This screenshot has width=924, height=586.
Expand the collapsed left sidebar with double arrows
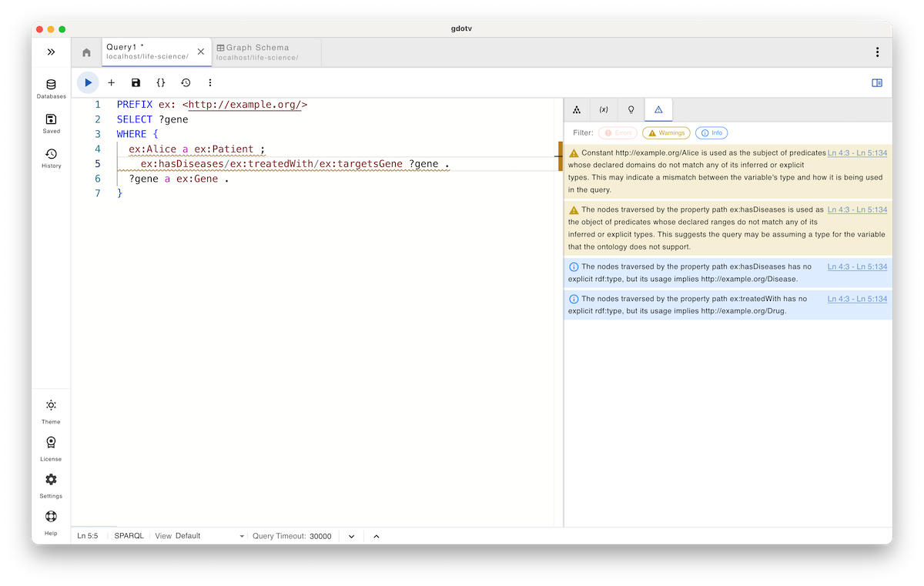tap(51, 52)
